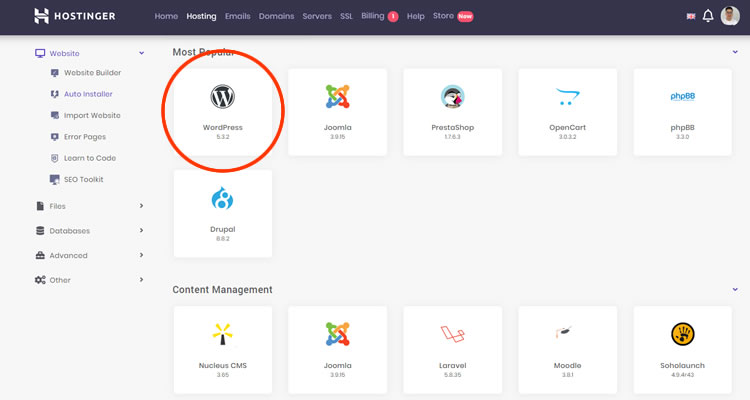Open the Emails menu item
This screenshot has width=750, height=400.
[x=238, y=16]
